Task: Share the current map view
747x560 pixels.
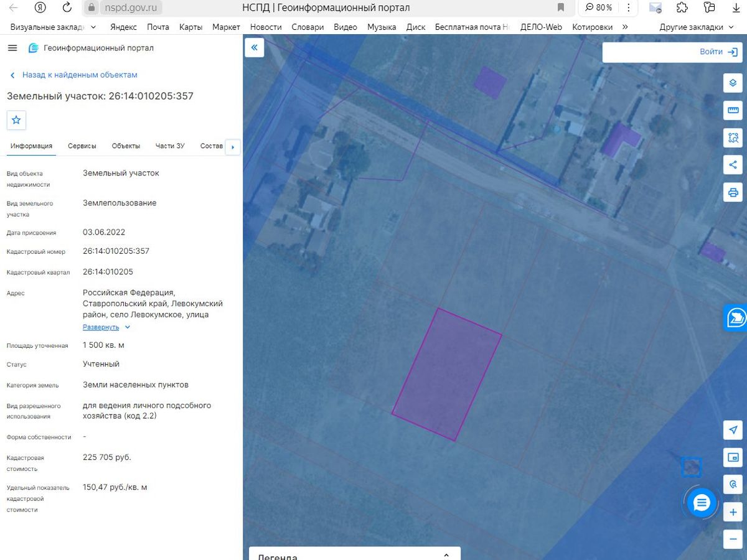Action: [733, 165]
